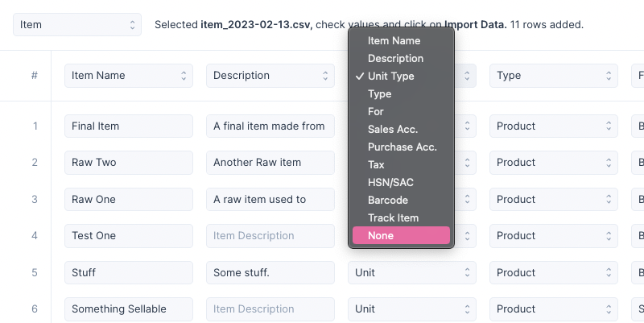Open row 5 Unit dropdown

coord(412,272)
